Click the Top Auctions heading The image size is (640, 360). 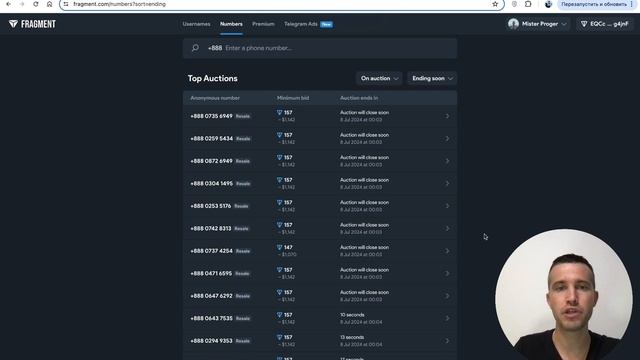[x=213, y=78]
